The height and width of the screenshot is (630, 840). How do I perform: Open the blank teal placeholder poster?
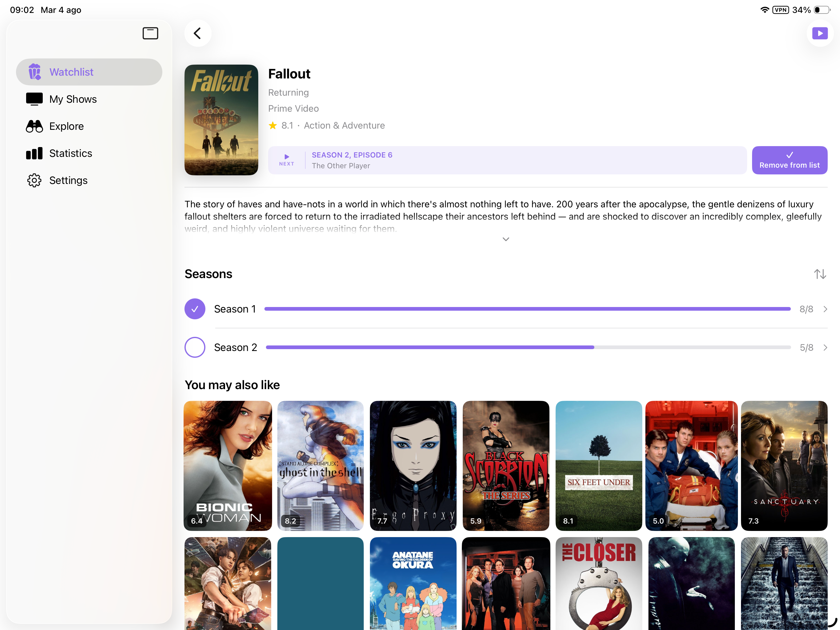coord(320,583)
